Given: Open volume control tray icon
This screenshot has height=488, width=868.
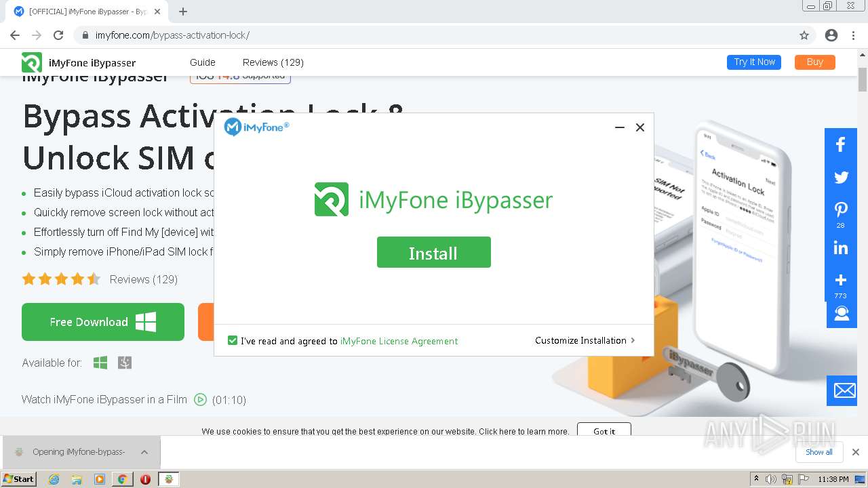Looking at the screenshot, I should [772, 479].
